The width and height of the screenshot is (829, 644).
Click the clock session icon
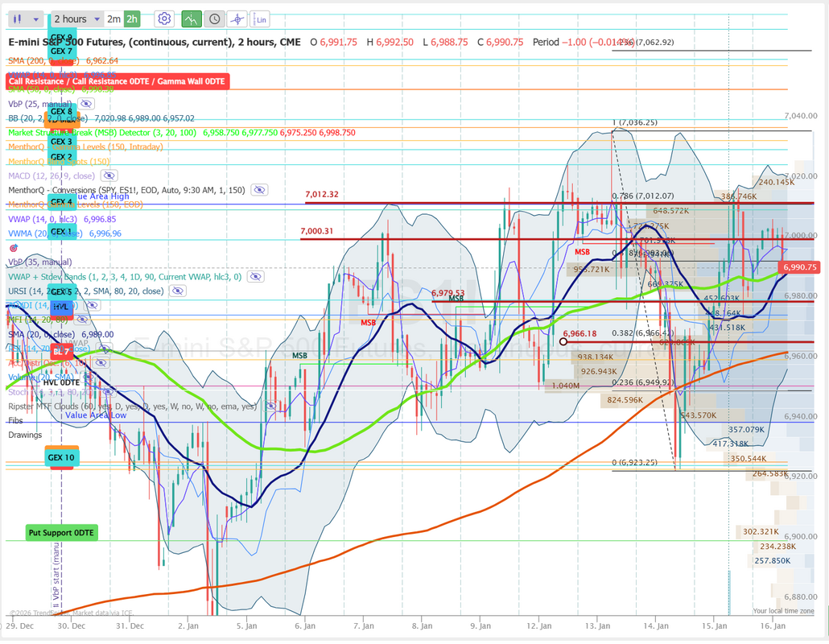(x=214, y=19)
